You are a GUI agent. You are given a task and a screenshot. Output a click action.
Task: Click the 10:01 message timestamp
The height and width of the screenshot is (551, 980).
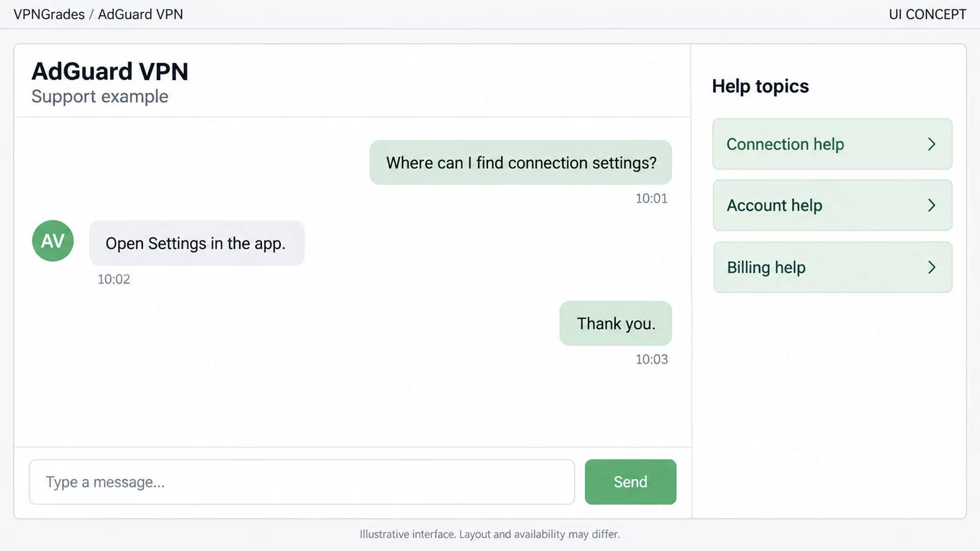click(x=652, y=199)
